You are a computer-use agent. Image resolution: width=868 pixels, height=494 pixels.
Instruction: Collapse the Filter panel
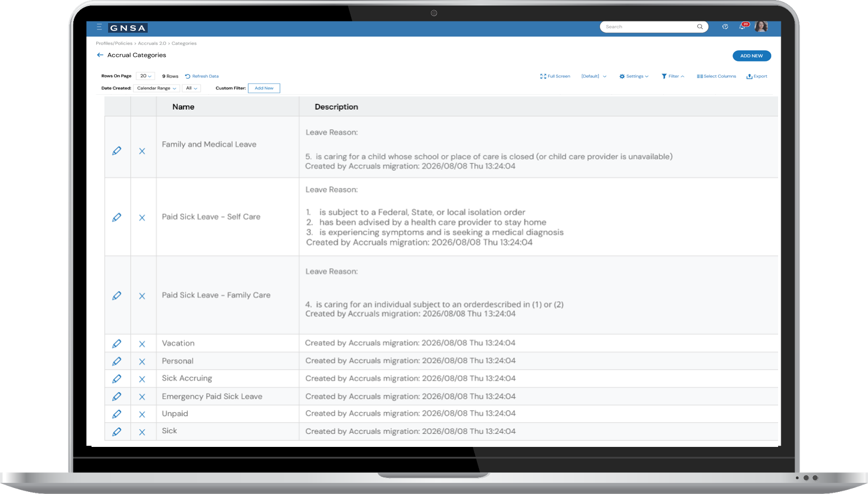coord(673,76)
